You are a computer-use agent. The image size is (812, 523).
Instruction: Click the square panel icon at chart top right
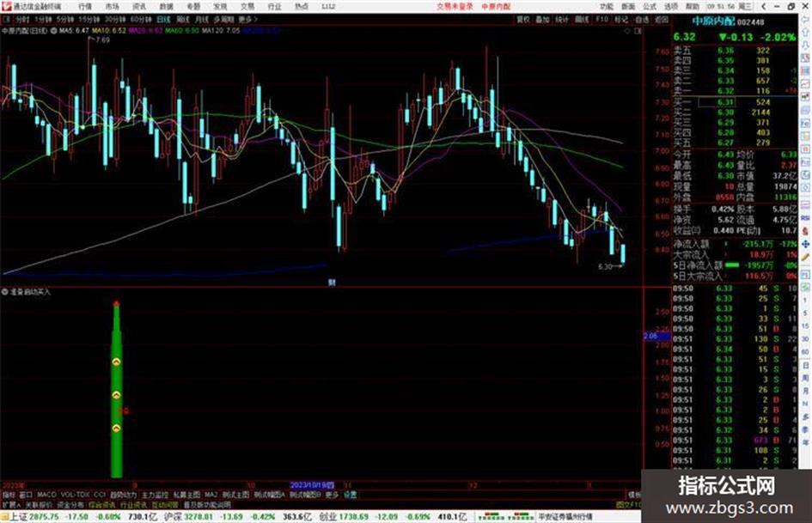point(638,31)
